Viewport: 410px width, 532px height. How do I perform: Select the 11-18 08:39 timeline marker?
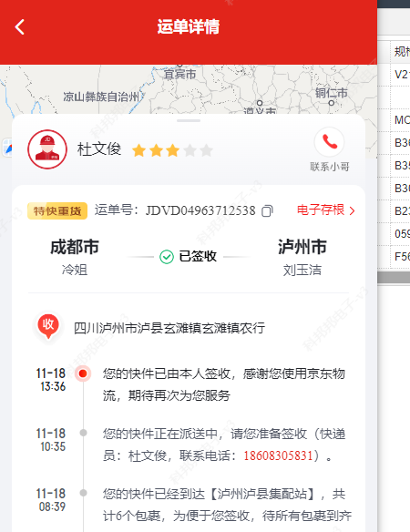pyautogui.click(x=83, y=493)
